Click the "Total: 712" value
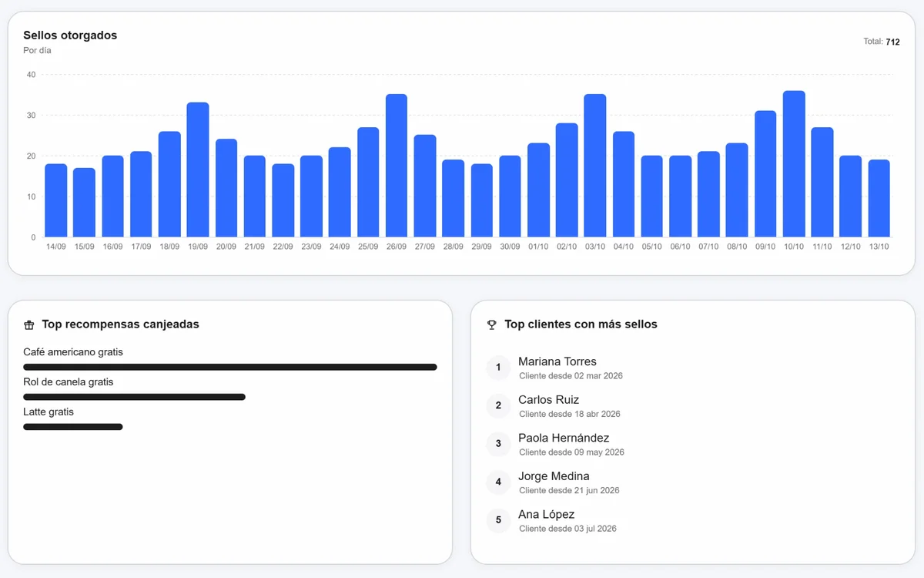This screenshot has width=924, height=578. 882,42
